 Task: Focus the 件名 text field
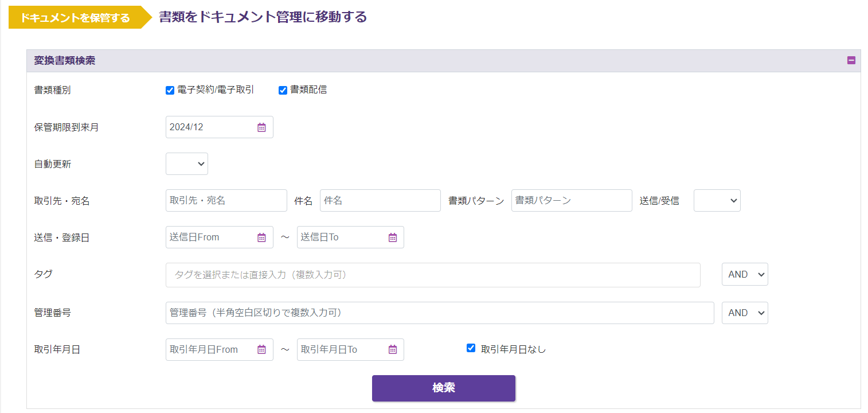380,201
